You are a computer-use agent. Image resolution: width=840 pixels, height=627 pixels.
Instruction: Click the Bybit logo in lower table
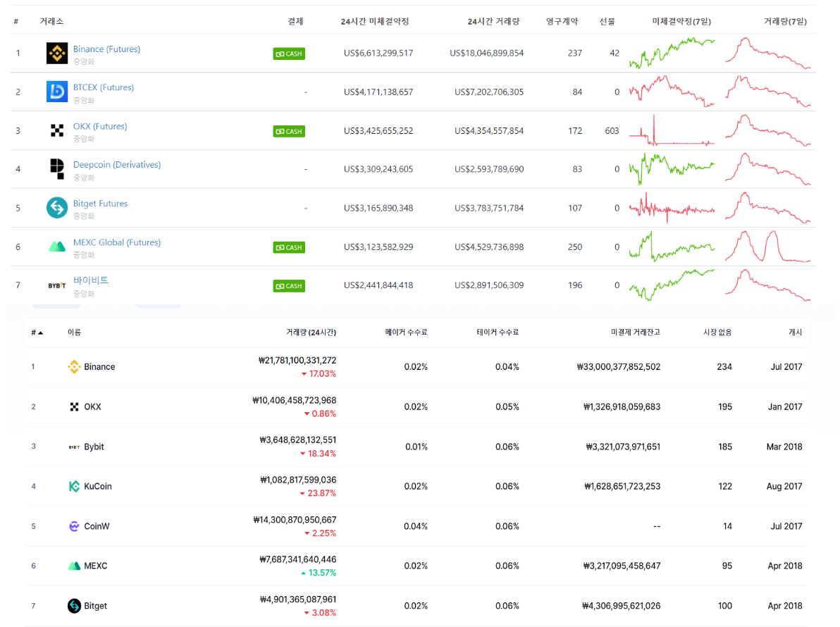coord(75,447)
